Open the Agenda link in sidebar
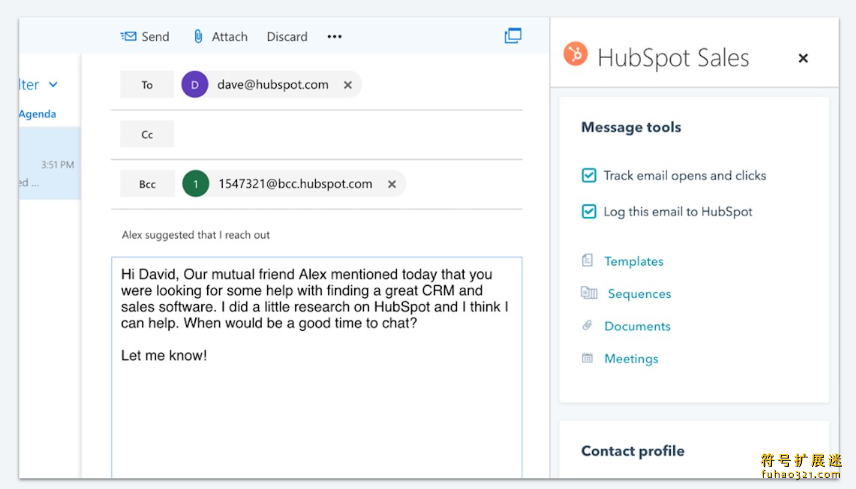Screen dimensions: 856x489 pos(37,114)
